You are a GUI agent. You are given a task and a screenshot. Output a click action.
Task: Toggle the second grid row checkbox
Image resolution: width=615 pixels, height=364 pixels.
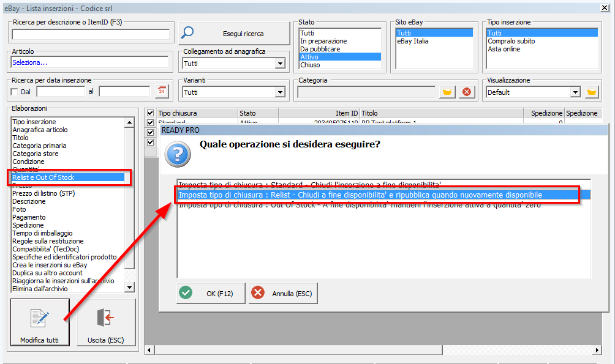coord(150,132)
